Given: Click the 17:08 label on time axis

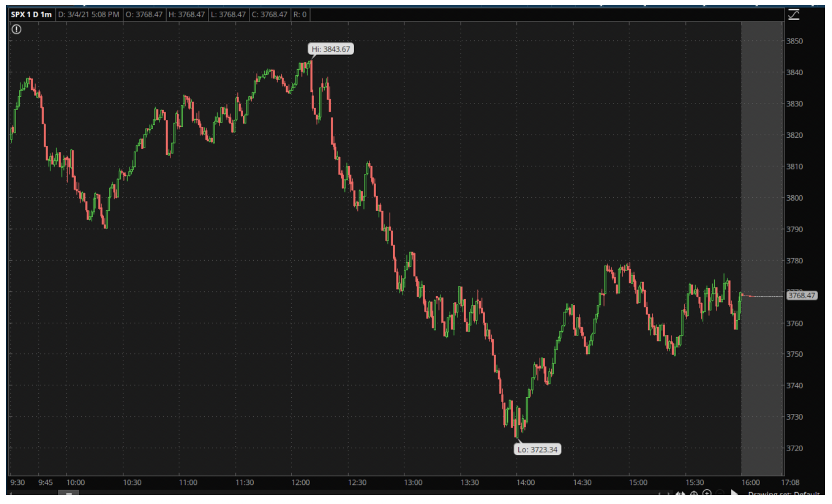Looking at the screenshot, I should [790, 482].
